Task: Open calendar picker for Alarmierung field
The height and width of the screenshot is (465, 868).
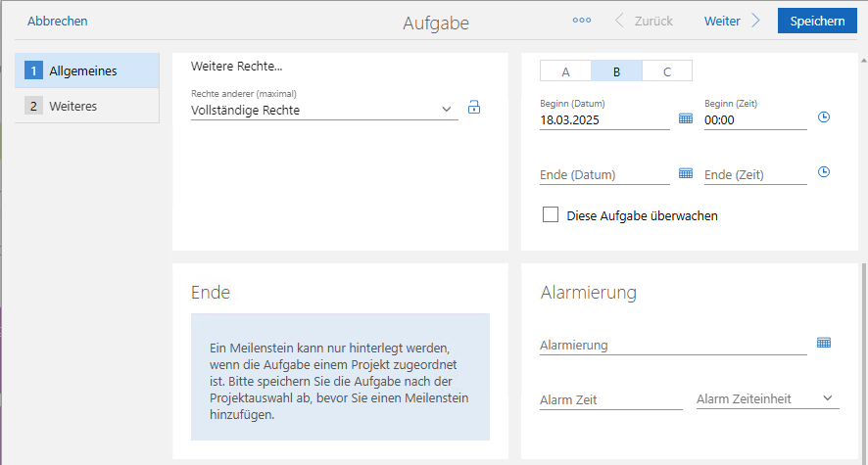Action: click(824, 343)
